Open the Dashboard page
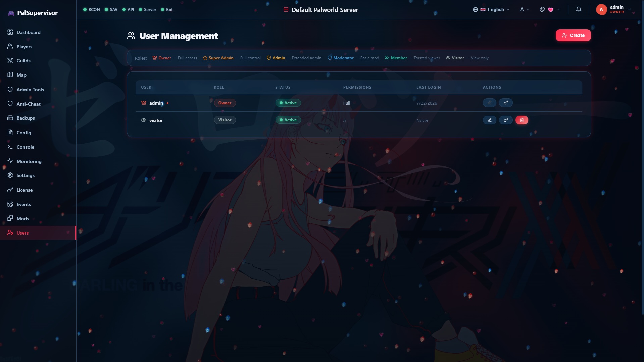 coord(38,32)
